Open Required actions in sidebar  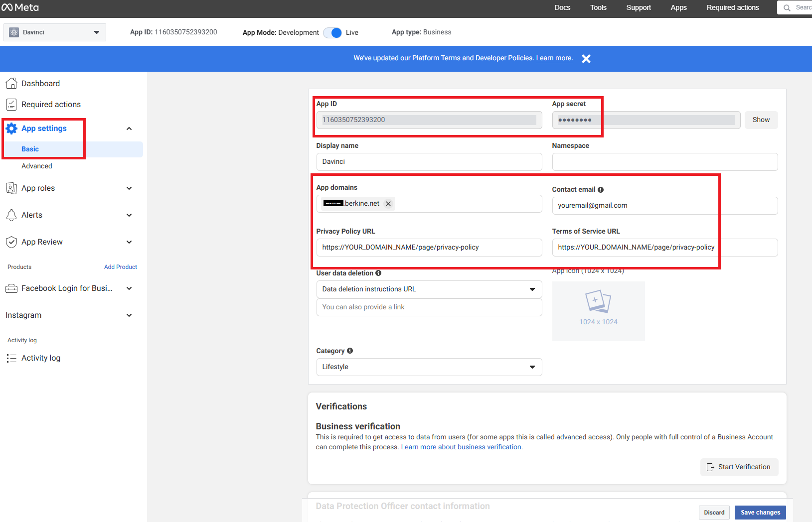tap(51, 105)
